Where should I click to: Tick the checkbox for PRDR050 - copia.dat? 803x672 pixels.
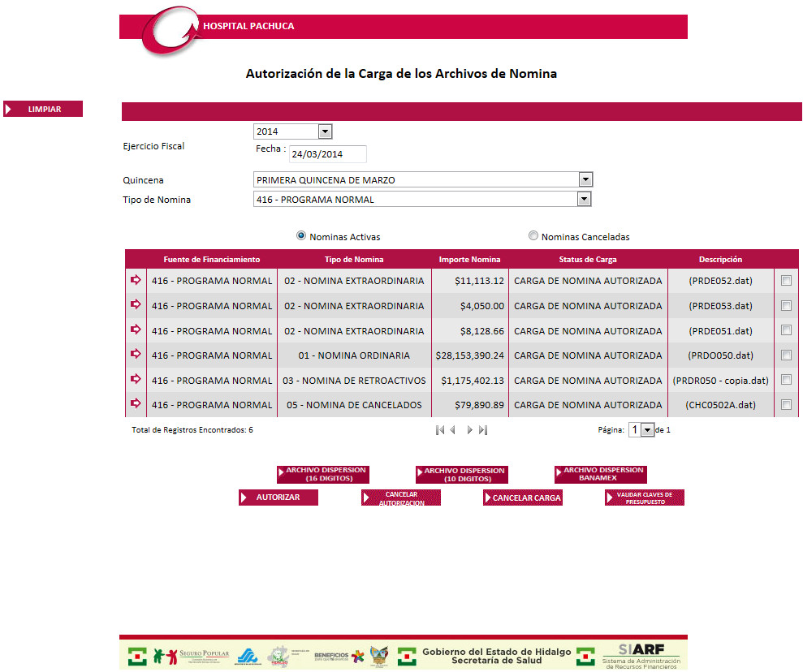click(x=786, y=380)
